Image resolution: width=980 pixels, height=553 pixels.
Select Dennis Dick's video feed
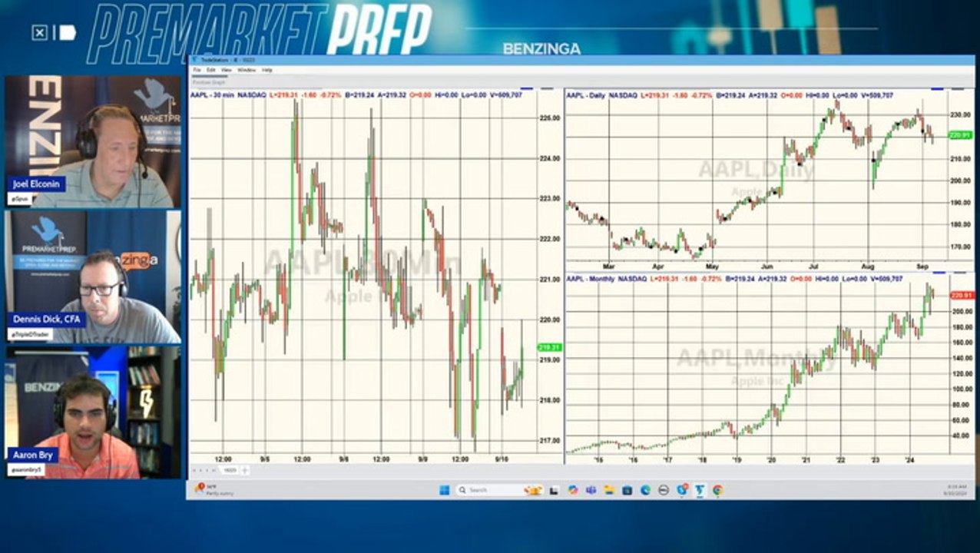click(93, 277)
